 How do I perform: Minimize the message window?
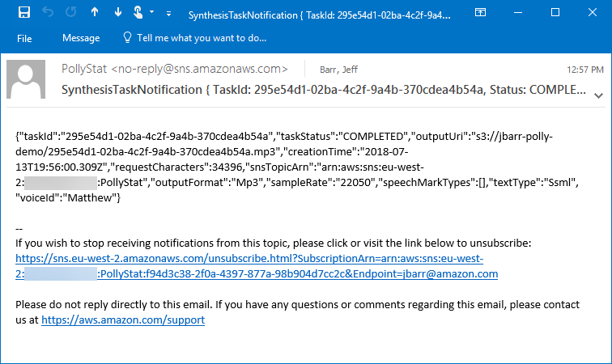(x=518, y=13)
